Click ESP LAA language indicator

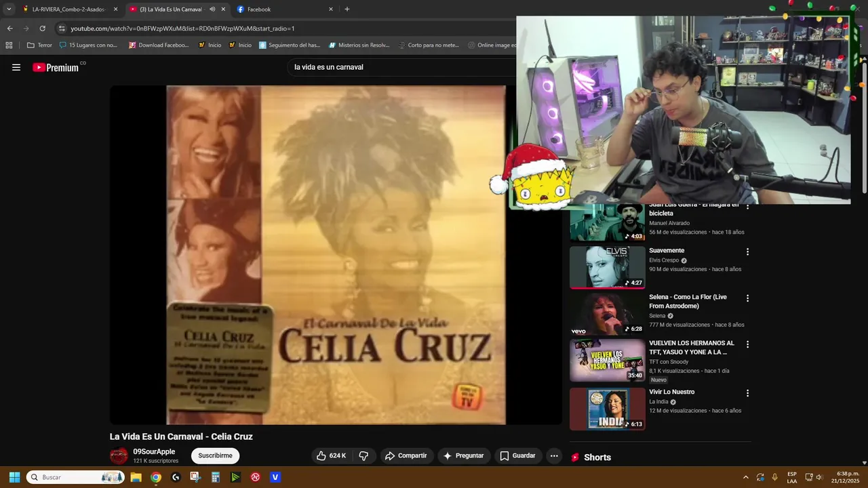coord(792,477)
